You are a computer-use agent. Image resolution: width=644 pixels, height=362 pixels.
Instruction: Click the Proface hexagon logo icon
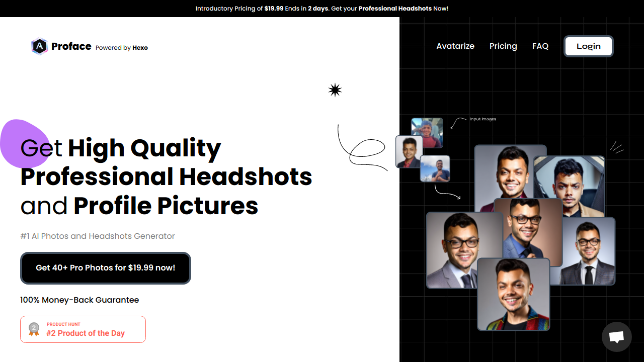tap(40, 46)
